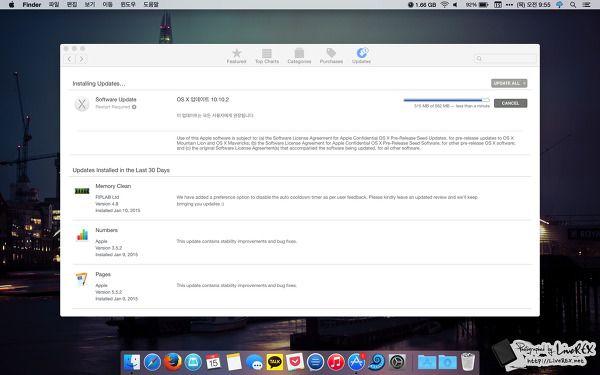The height and width of the screenshot is (375, 600).
Task: Go forward with the right arrow
Action: tap(82, 59)
